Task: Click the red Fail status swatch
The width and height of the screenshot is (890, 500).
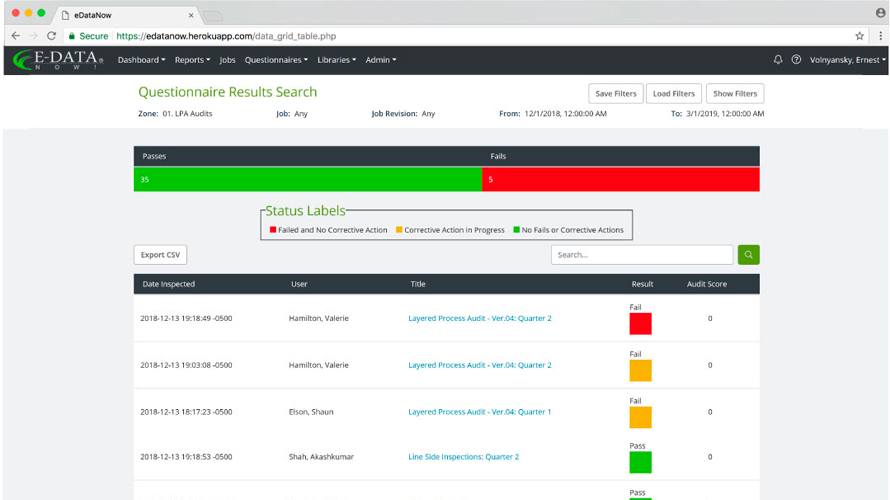Action: point(640,324)
